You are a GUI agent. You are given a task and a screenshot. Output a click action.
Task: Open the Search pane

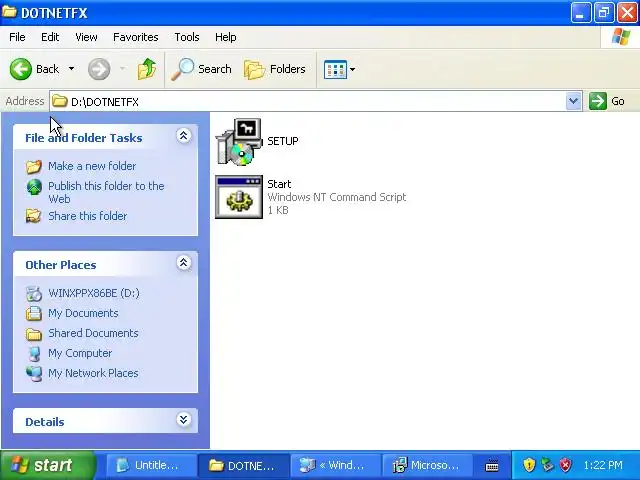click(201, 69)
